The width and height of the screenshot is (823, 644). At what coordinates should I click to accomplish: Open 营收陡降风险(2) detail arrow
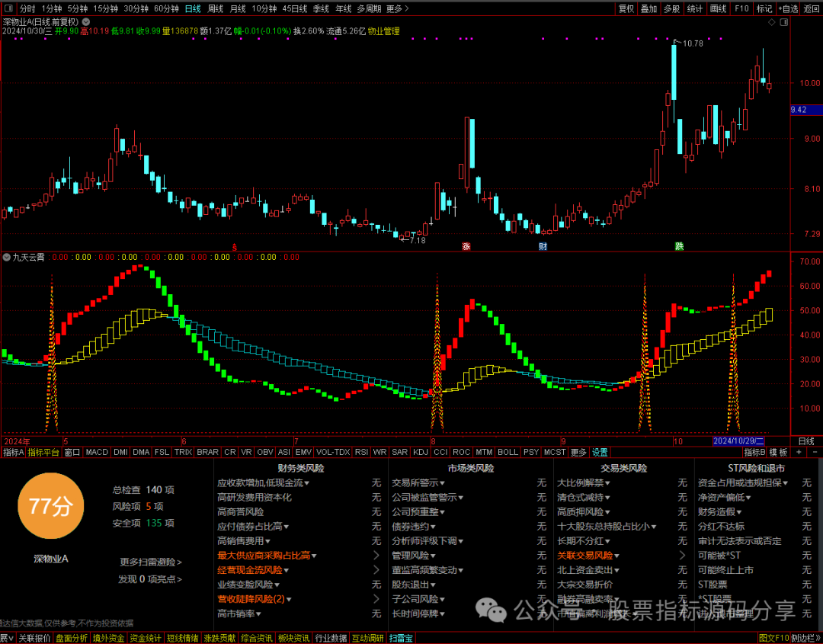pos(376,599)
